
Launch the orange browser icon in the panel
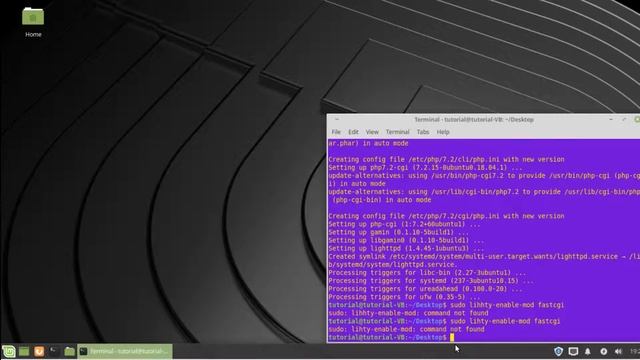pyautogui.click(x=39, y=351)
